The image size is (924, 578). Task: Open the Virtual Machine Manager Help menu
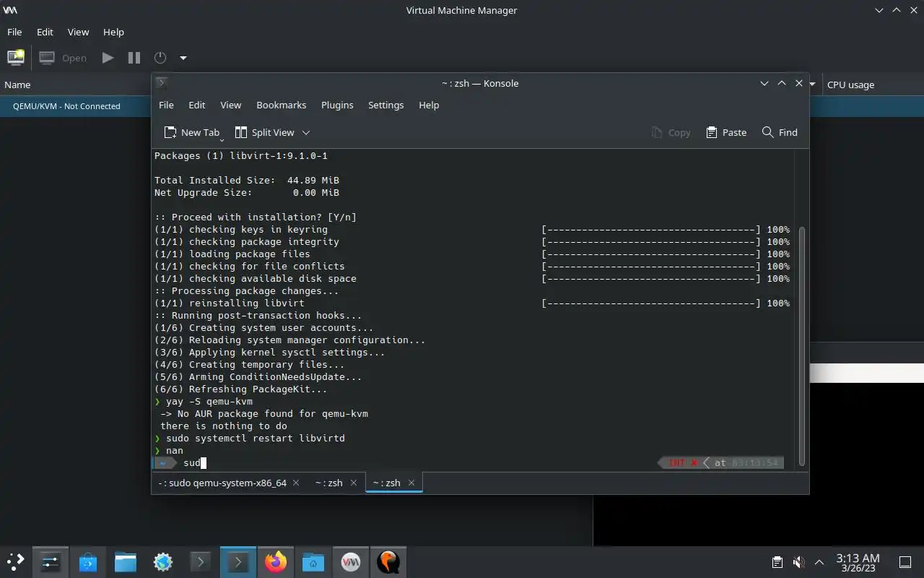click(113, 32)
